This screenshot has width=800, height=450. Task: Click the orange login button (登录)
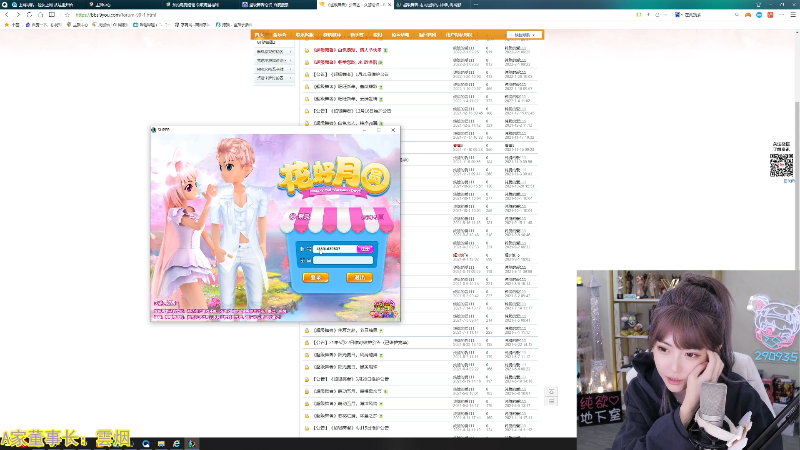(315, 278)
